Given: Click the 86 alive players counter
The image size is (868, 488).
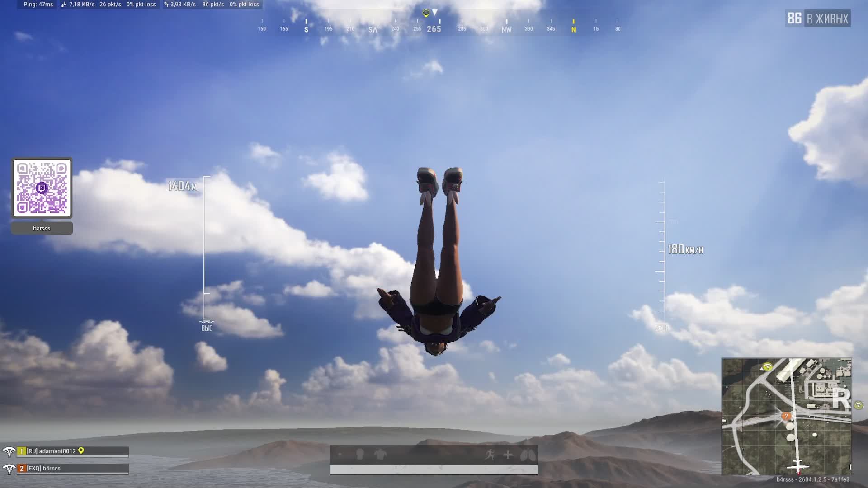Looking at the screenshot, I should pyautogui.click(x=817, y=19).
